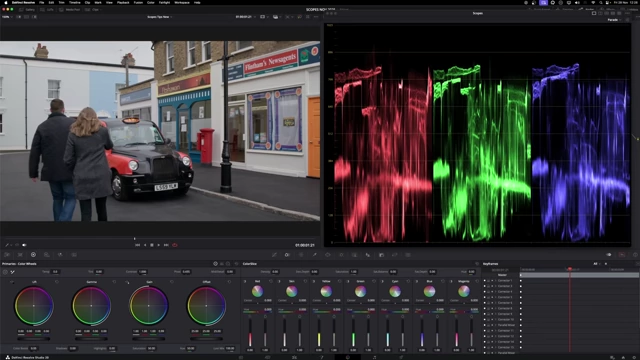Click the Offset color wheel
Screen dimensions: 640x360
(x=207, y=306)
